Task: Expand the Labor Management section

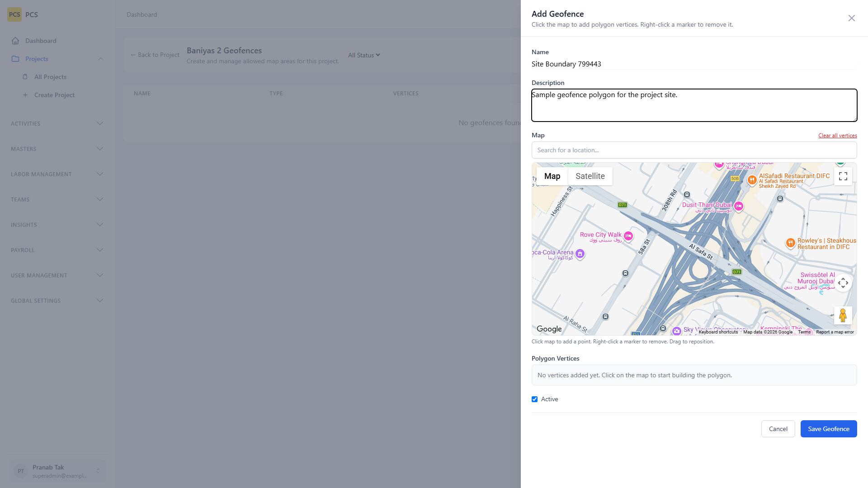Action: [x=100, y=174]
